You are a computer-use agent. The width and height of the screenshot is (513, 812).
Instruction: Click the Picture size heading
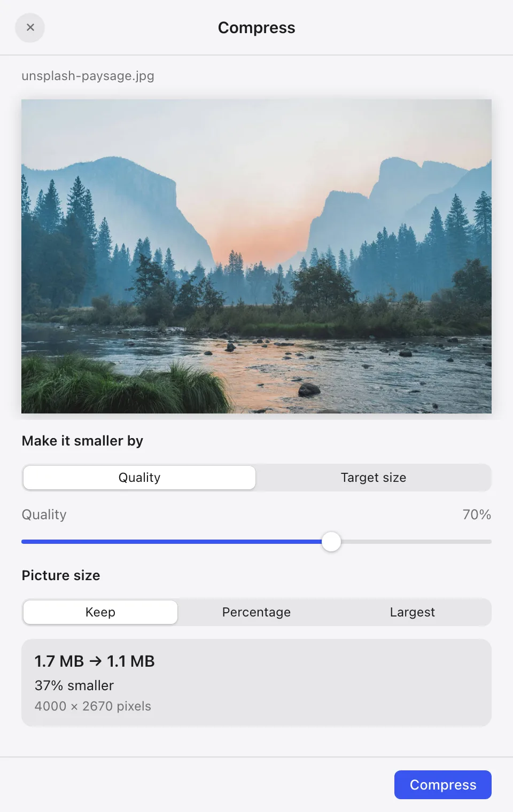coord(61,575)
